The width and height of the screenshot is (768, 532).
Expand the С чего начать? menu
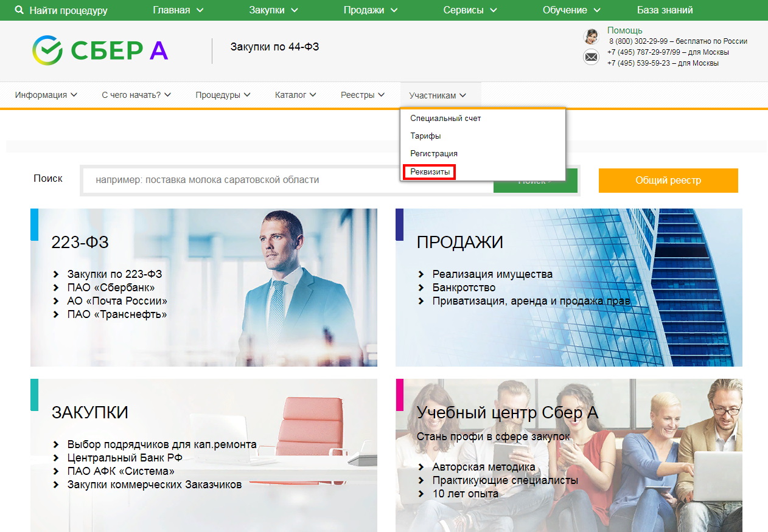[x=136, y=95]
